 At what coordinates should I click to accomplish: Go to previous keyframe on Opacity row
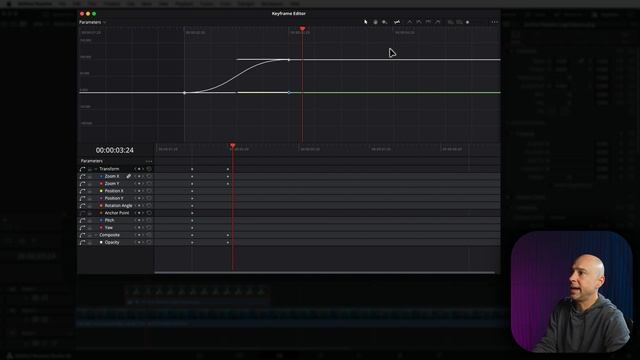135,242
